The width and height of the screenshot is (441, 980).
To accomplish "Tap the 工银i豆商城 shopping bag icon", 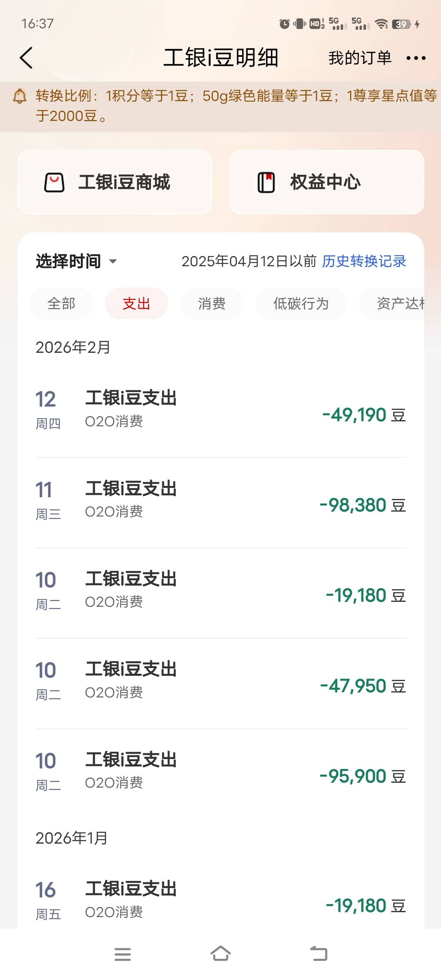I will [54, 182].
